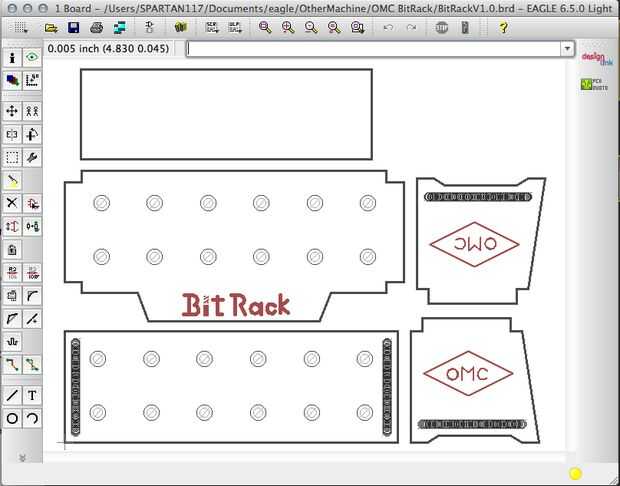
Task: Click the Save floppy disk icon
Action: point(74,27)
